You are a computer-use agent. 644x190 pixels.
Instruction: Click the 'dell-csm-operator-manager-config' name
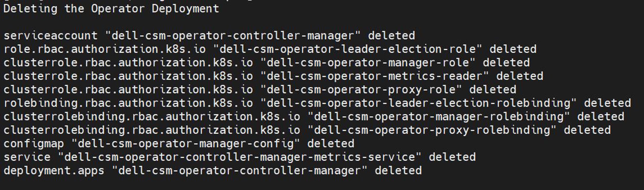[186, 144]
